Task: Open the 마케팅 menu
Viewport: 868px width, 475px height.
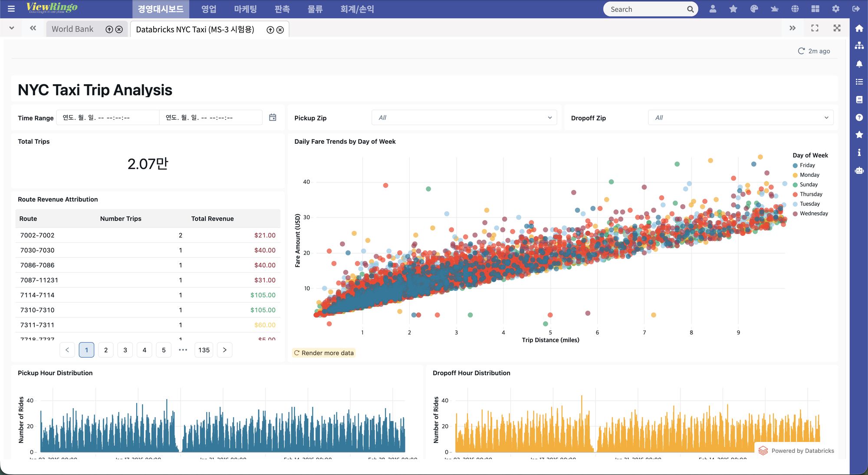Action: (245, 9)
